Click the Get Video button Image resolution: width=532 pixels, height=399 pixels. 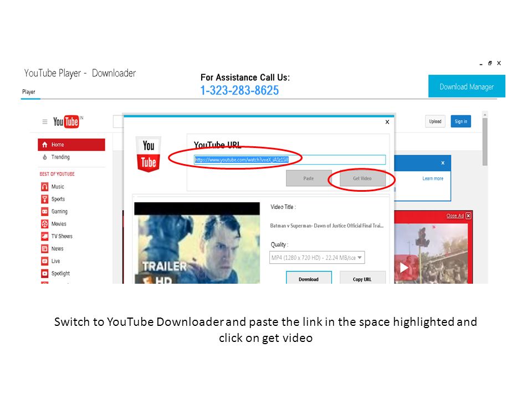click(x=362, y=178)
